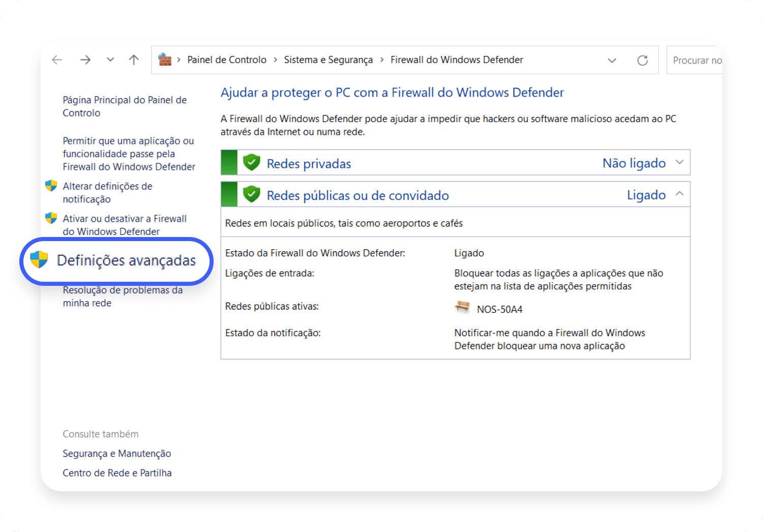Select NOS-50A4 network name
The width and height of the screenshot is (763, 532).
tap(500, 309)
